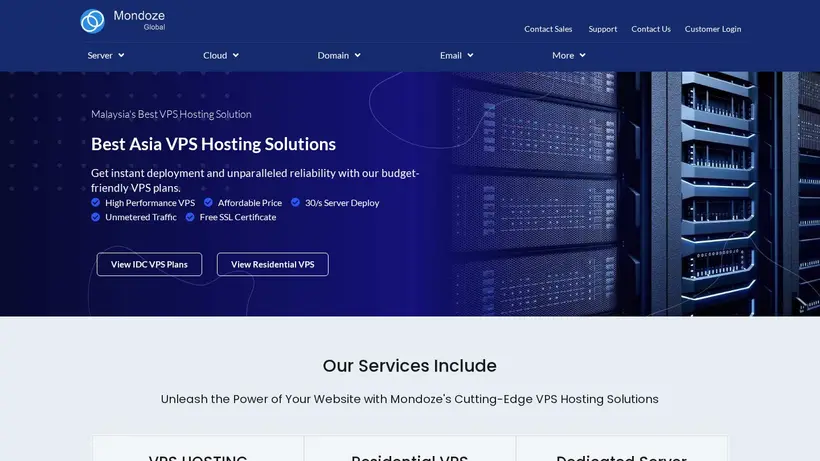
Task: Open the Contact Sales link
Action: pos(548,29)
